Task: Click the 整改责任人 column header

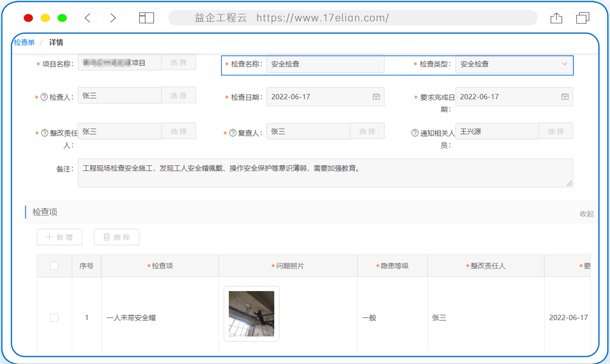Action: 486,266
